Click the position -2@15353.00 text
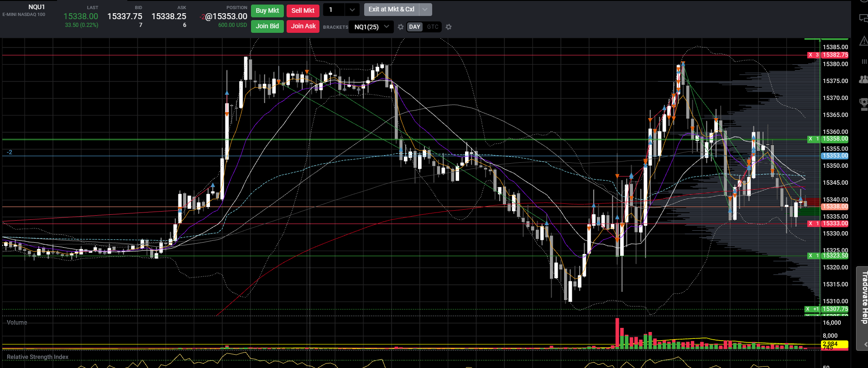Image resolution: width=868 pixels, height=368 pixels. click(x=224, y=17)
